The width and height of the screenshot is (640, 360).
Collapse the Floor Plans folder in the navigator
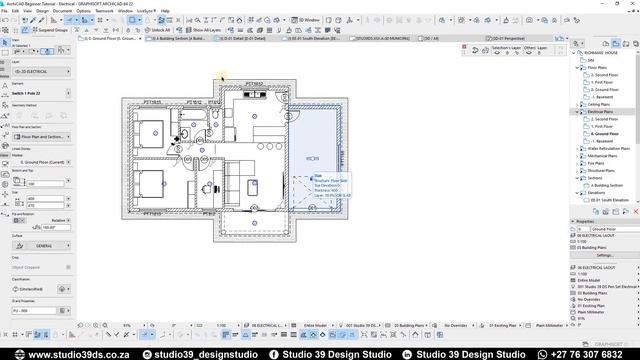[x=577, y=67]
